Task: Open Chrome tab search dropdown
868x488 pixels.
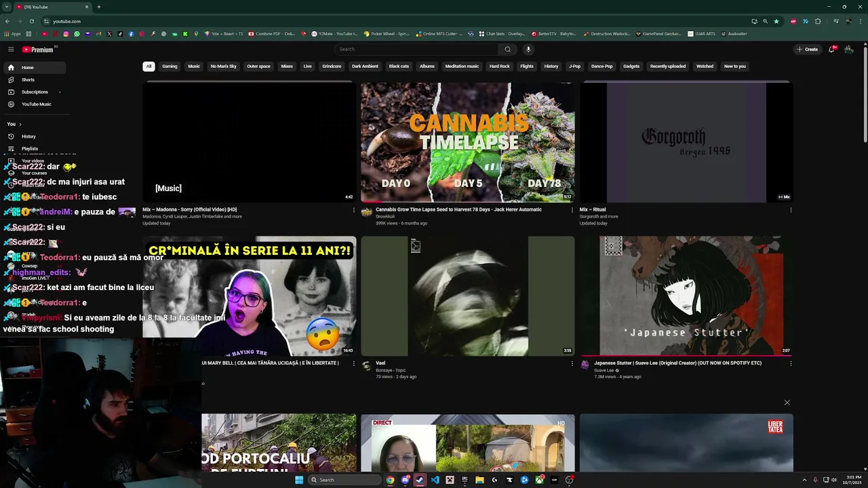Action: [x=7, y=7]
